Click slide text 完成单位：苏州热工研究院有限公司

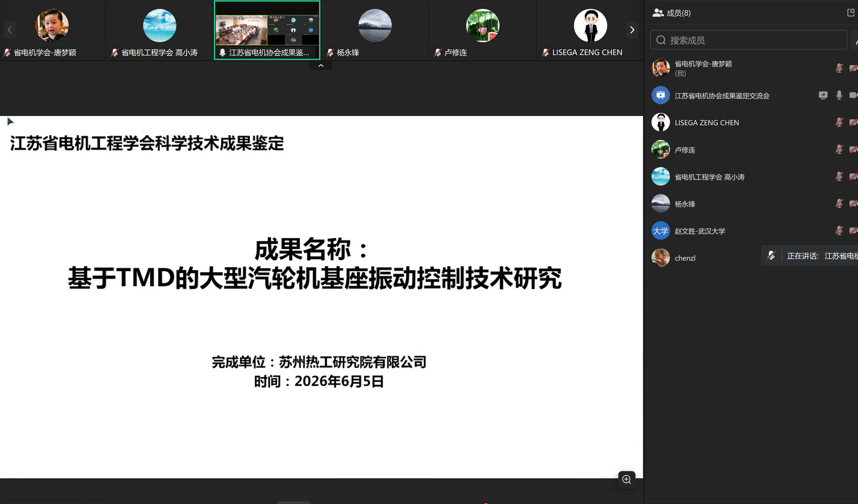click(x=319, y=362)
